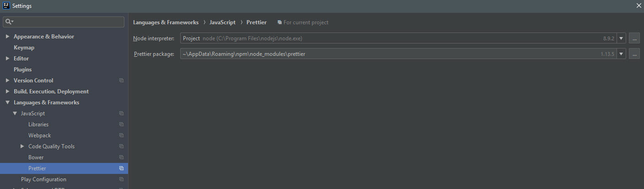Click JavaScript breadcrumb in header

pos(222,22)
